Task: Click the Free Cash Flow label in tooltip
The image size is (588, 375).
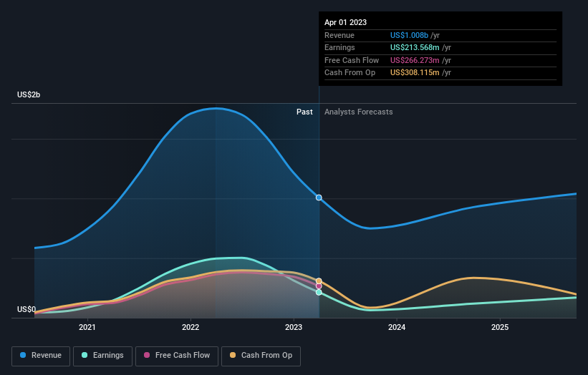Action: [352, 60]
